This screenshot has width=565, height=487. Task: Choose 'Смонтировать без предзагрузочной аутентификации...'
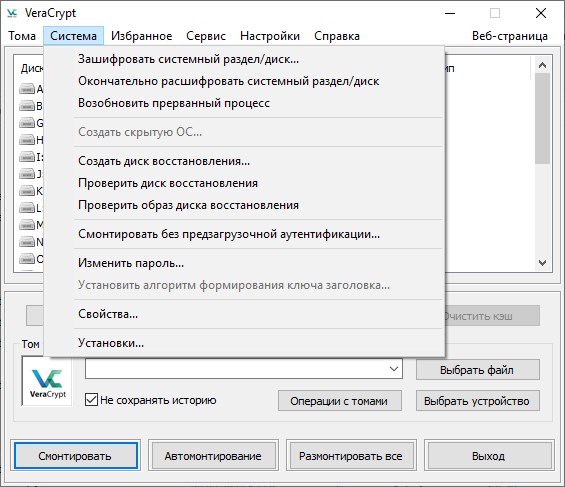pyautogui.click(x=245, y=234)
